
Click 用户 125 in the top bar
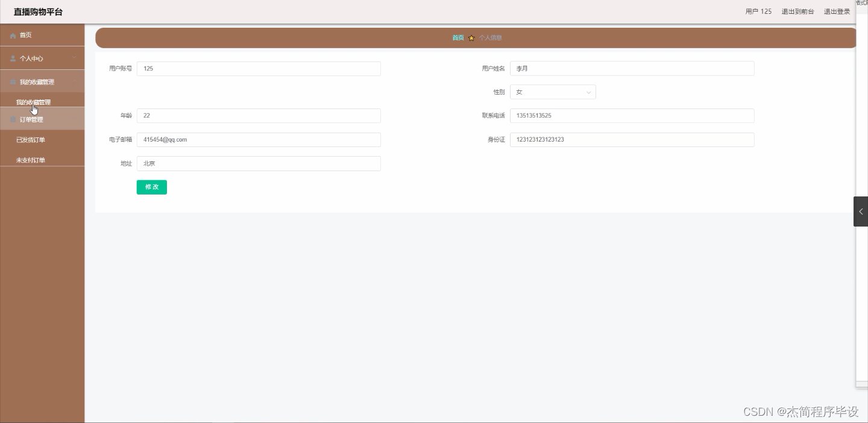pyautogui.click(x=758, y=11)
